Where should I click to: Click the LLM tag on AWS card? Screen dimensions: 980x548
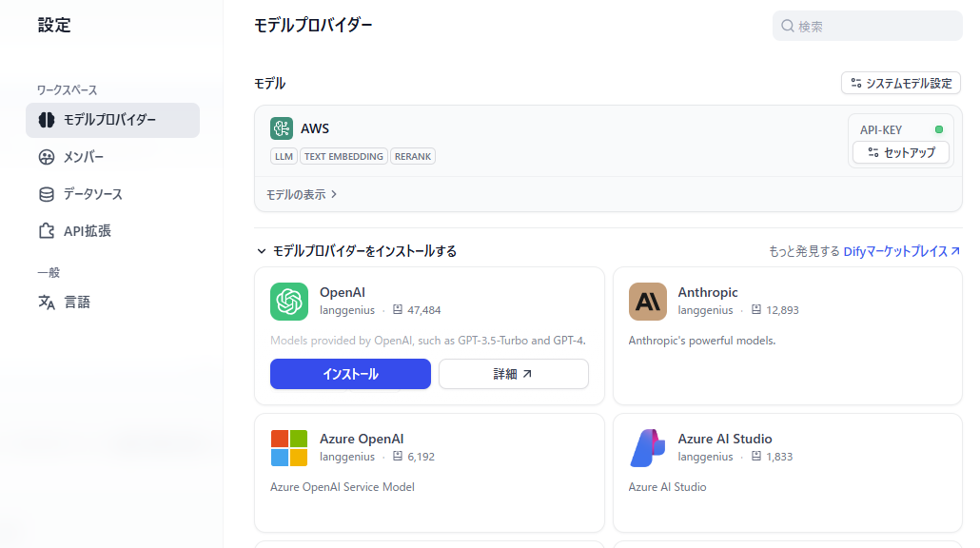[284, 156]
